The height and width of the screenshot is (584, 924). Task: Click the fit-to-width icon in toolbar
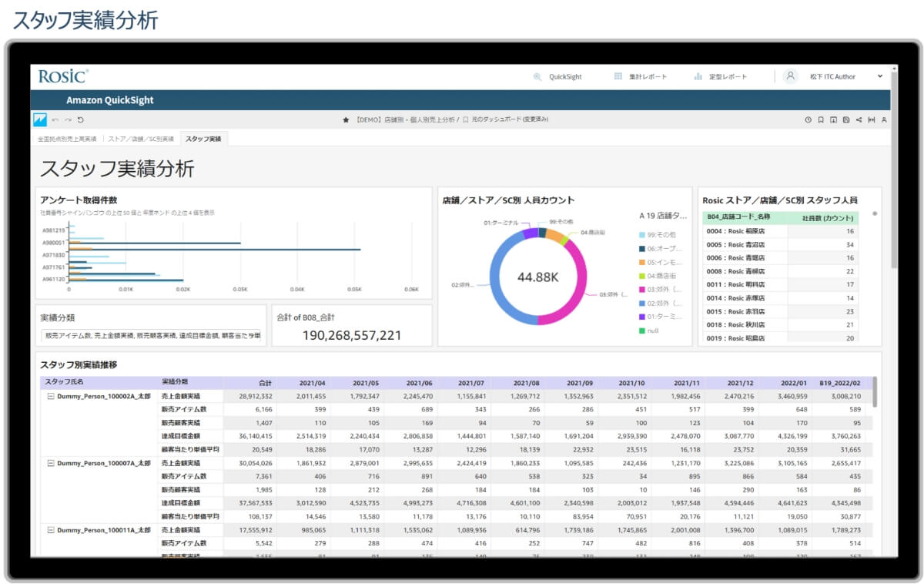coord(872,120)
